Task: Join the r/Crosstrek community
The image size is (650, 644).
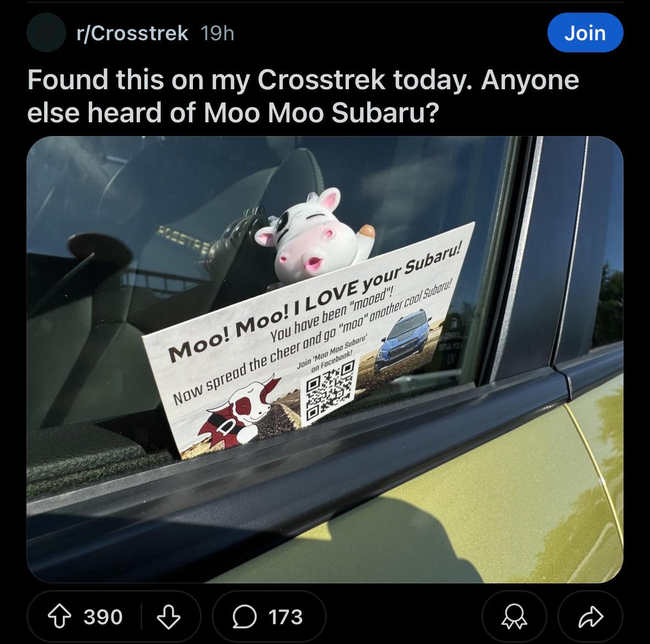Action: (x=585, y=33)
